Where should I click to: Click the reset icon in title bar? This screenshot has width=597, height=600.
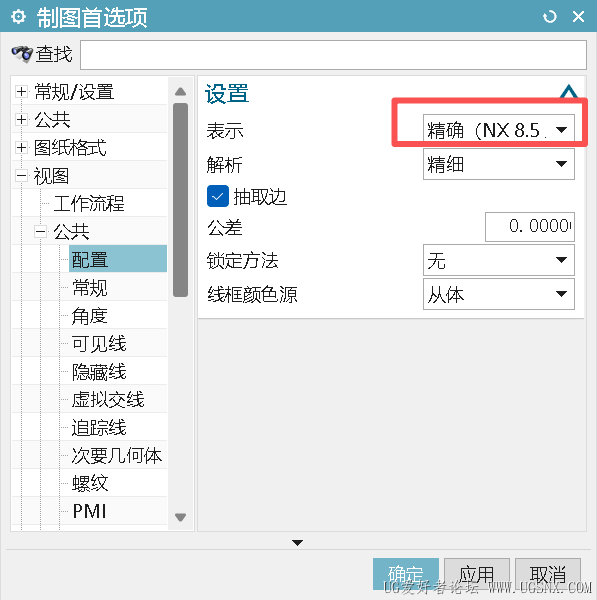[x=550, y=16]
